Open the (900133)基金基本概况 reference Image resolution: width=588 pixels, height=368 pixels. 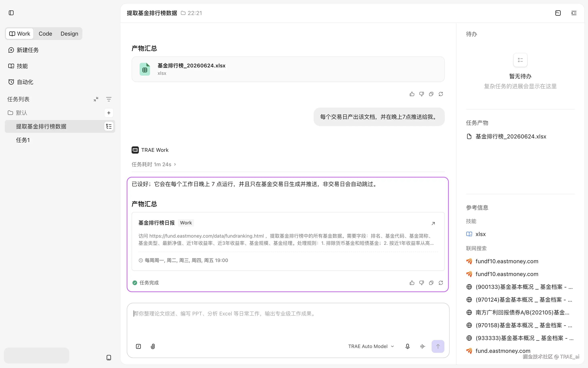click(520, 287)
